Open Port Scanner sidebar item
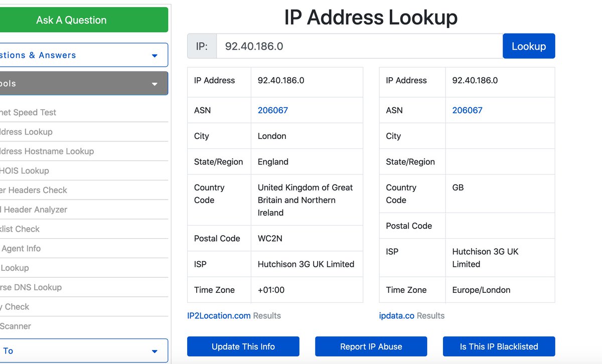 pos(16,326)
